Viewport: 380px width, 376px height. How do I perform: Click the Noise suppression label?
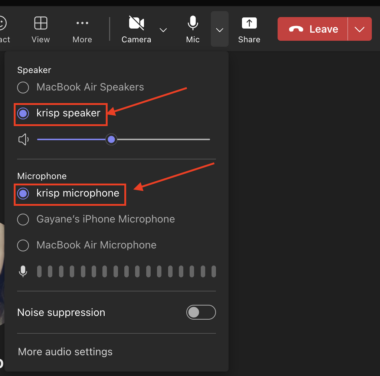(x=61, y=313)
